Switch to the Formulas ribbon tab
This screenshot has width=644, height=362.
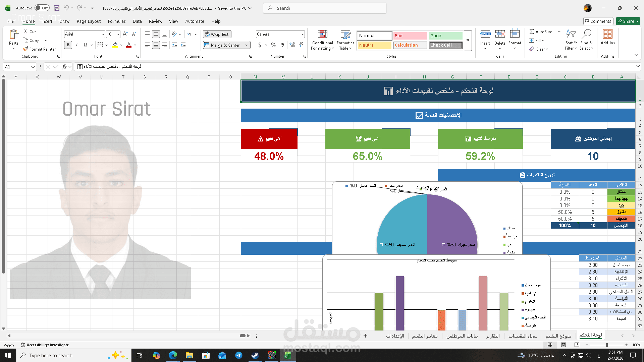(116, 21)
